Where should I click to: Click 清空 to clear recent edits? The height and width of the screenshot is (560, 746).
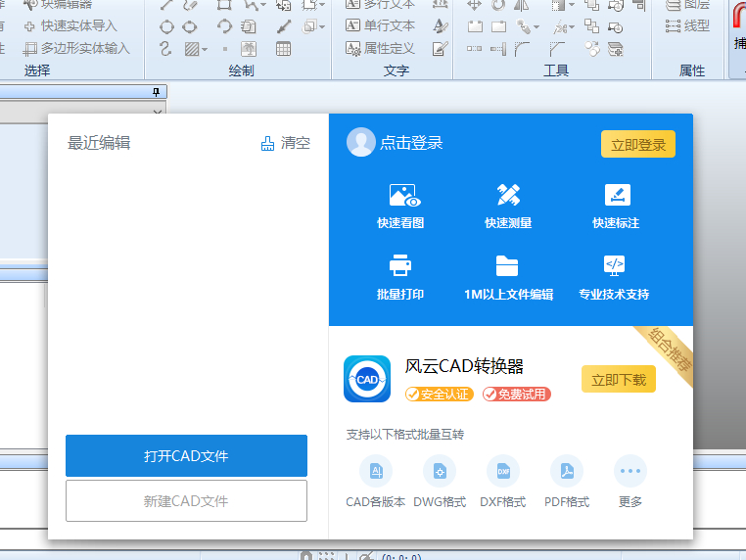286,143
